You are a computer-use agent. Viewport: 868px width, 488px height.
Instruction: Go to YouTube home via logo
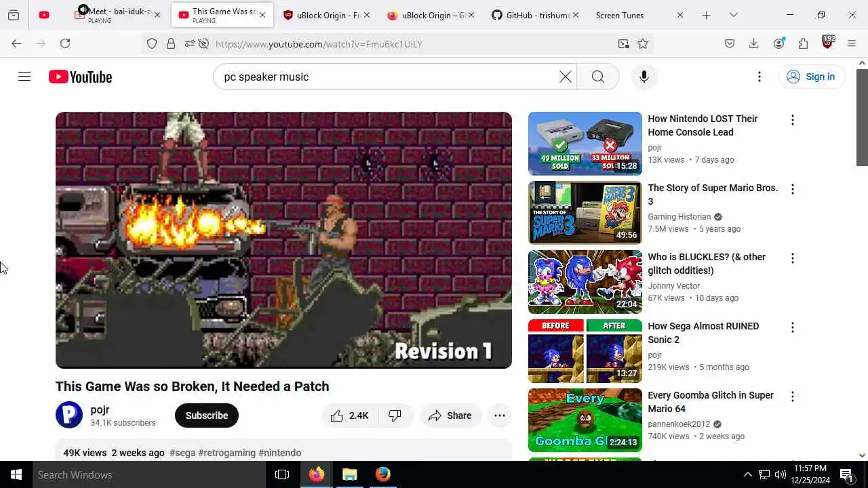tap(80, 77)
